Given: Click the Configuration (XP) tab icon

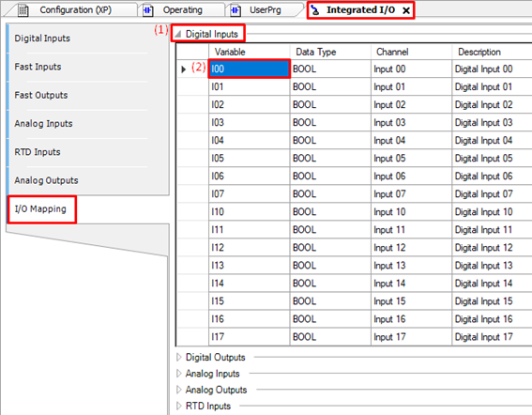Looking at the screenshot, I should [x=23, y=10].
